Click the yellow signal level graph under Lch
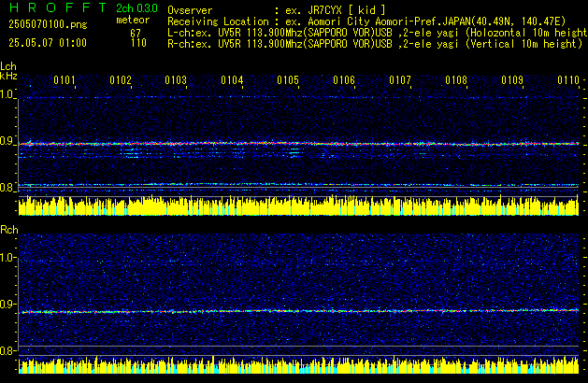This screenshot has width=588, height=383. [x=298, y=206]
